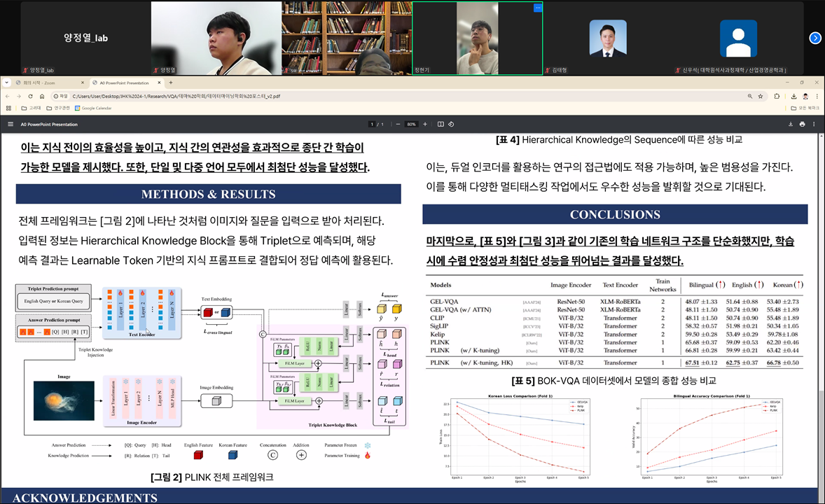
Task: Click the 'GEL-VQA (w/ ATTN)' table row
Action: coord(614,310)
